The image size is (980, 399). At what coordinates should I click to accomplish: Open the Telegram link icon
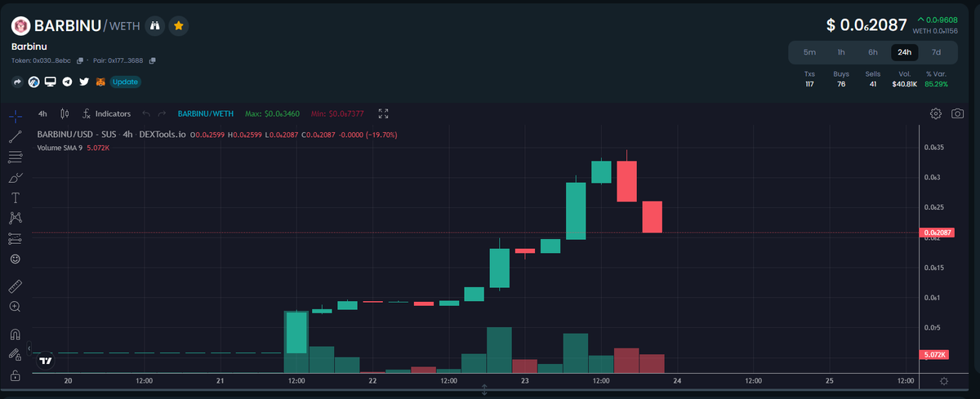[67, 82]
